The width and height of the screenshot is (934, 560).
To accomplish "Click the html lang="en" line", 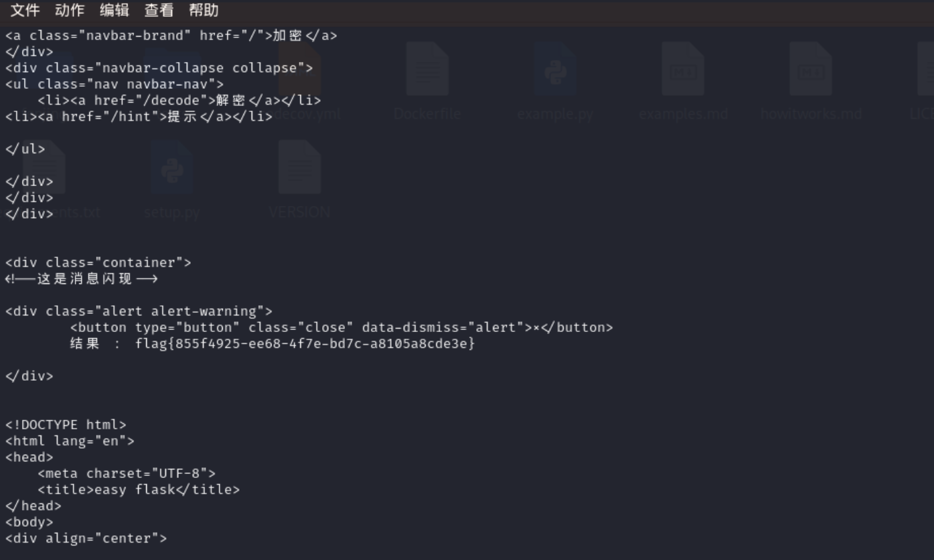I will [70, 441].
